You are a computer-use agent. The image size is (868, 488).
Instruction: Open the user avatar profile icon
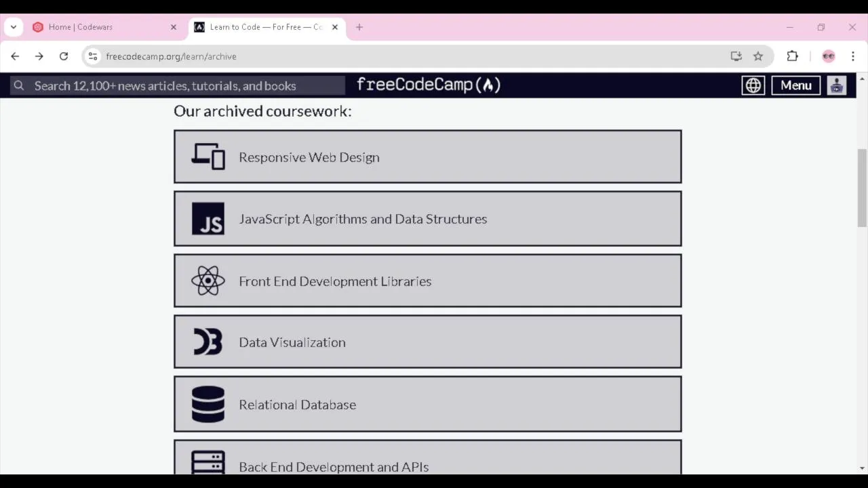[836, 85]
